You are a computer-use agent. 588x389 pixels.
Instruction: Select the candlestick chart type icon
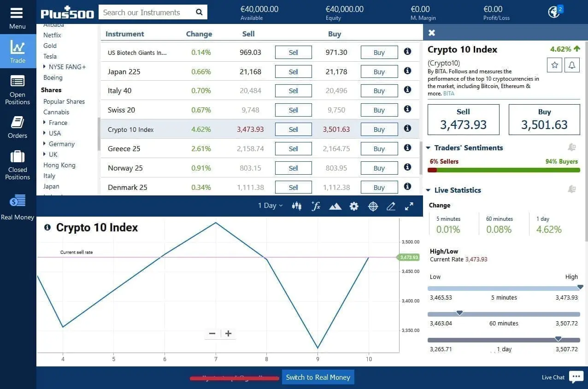coord(297,206)
